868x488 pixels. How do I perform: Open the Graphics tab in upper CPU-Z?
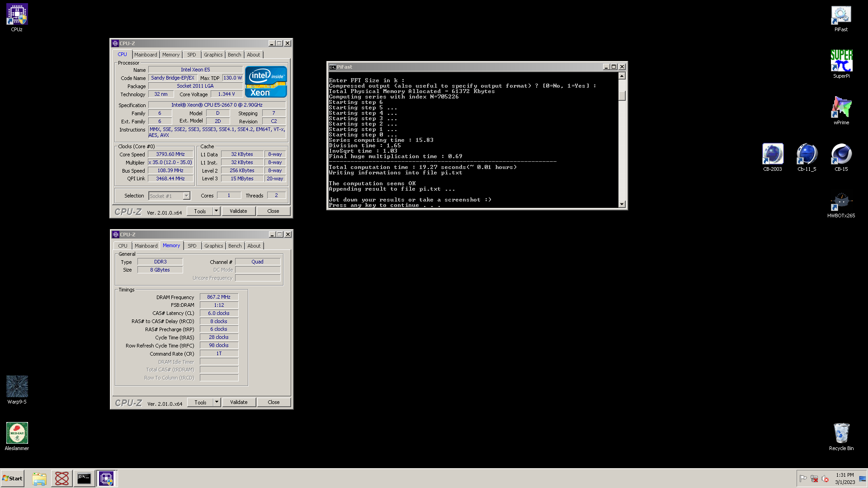[x=213, y=55]
